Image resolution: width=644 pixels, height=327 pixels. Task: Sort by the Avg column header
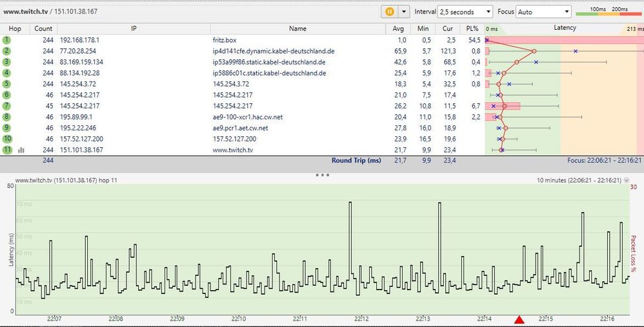pos(398,28)
